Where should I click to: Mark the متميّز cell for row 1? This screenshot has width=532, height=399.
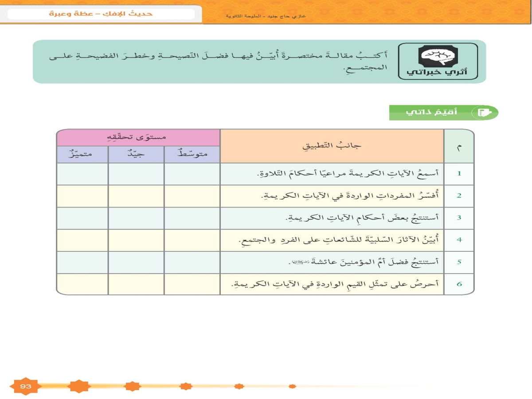[82, 174]
